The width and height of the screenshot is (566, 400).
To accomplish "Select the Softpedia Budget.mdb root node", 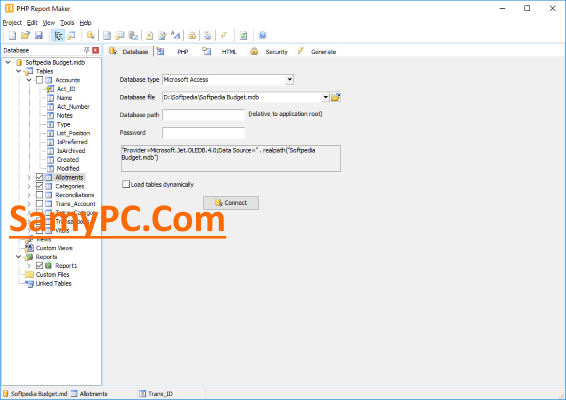I will pyautogui.click(x=55, y=62).
